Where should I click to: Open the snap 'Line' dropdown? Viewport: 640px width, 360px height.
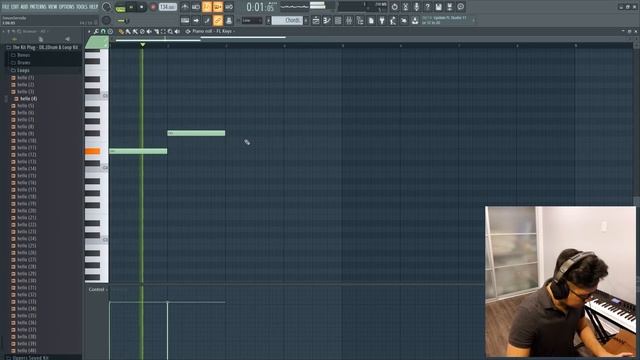point(252,20)
